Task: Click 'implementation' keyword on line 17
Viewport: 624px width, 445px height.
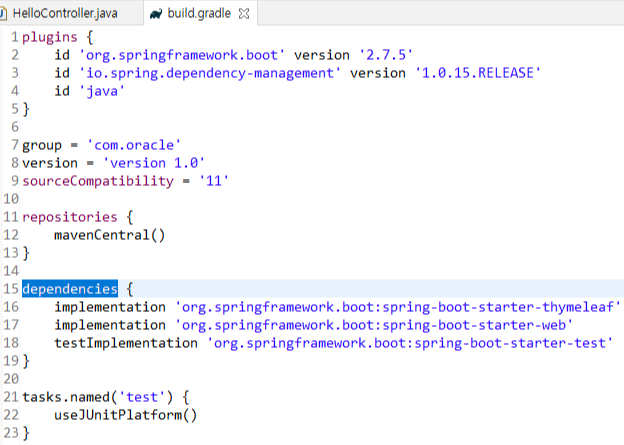Action: click(x=110, y=325)
